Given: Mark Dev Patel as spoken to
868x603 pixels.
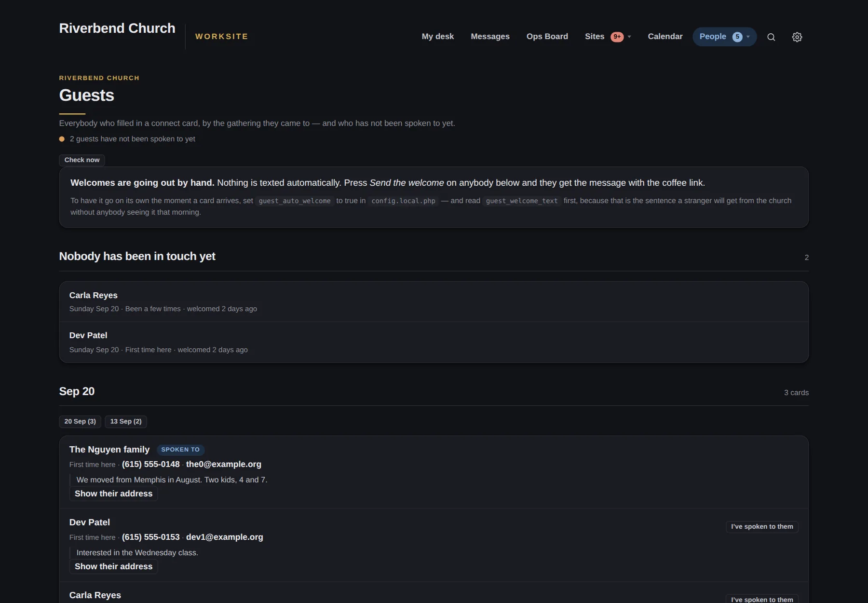Looking at the screenshot, I should coord(762,527).
